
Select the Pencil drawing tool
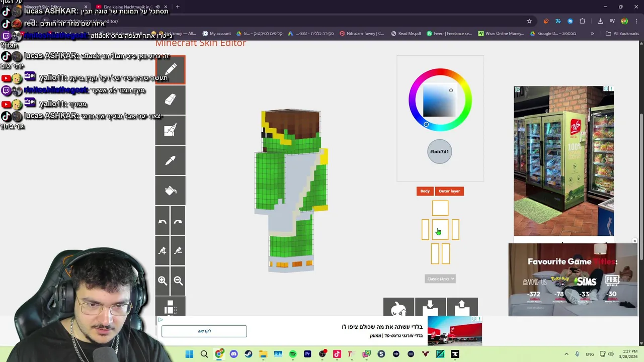point(170,69)
